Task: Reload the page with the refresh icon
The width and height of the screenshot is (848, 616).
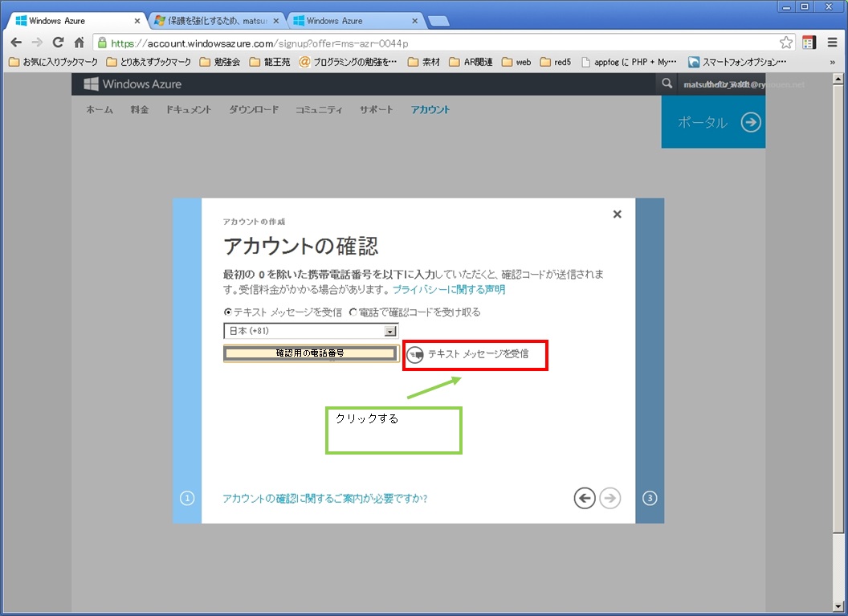Action: tap(58, 43)
